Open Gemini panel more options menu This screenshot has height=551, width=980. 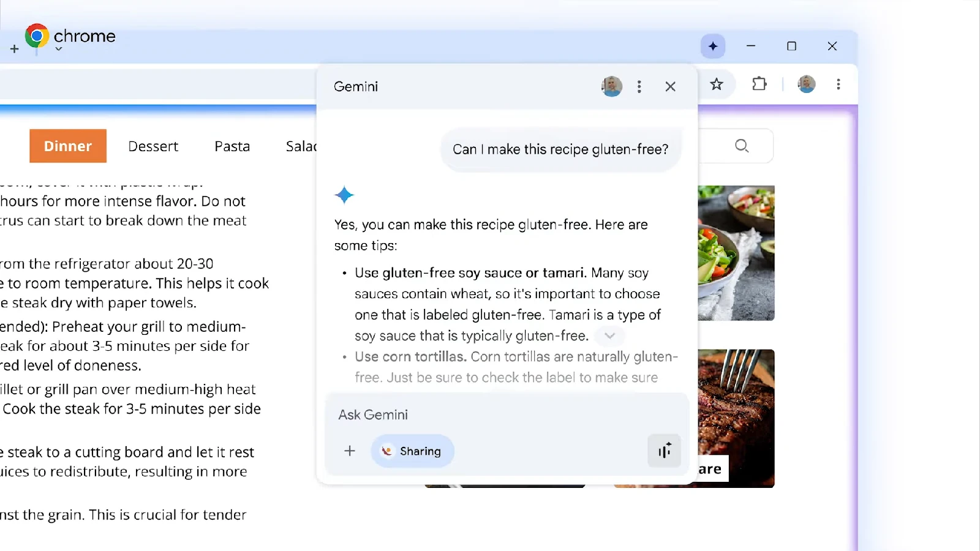click(639, 87)
